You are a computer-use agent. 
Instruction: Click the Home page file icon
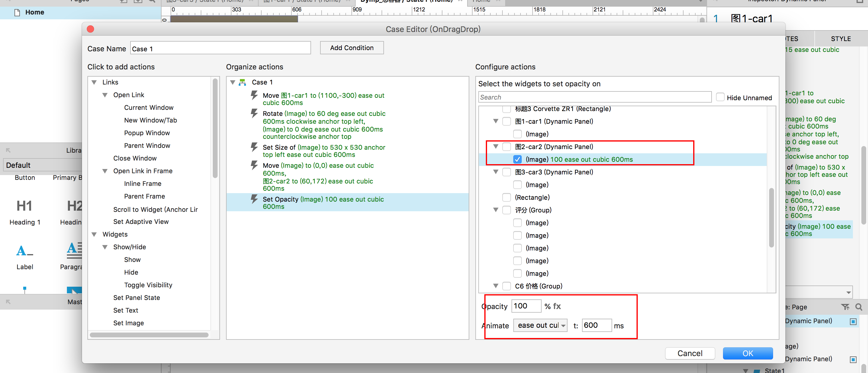pyautogui.click(x=17, y=12)
